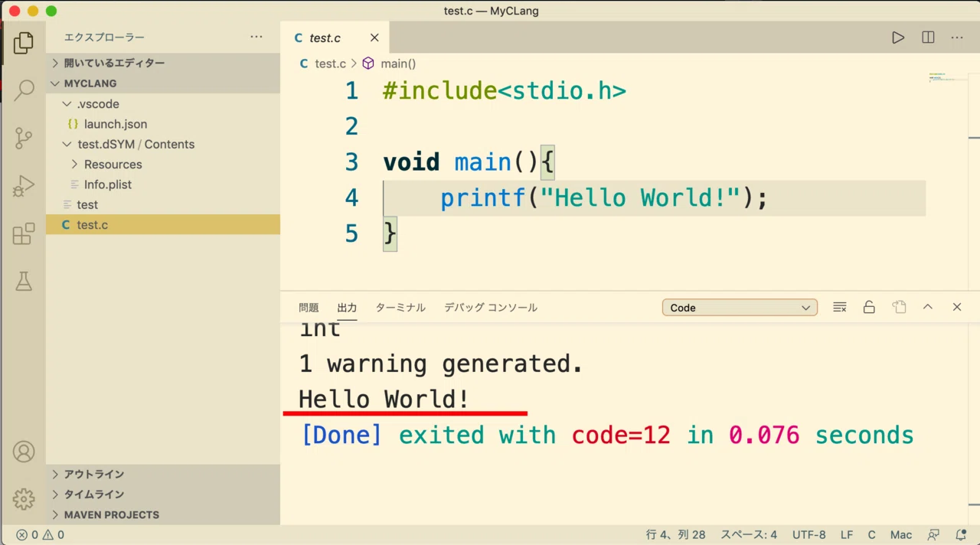Open the Manage gear menu

pos(24,499)
